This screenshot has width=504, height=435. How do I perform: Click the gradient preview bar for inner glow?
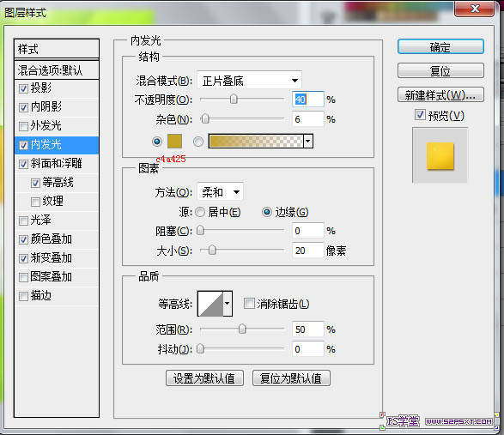click(x=256, y=141)
